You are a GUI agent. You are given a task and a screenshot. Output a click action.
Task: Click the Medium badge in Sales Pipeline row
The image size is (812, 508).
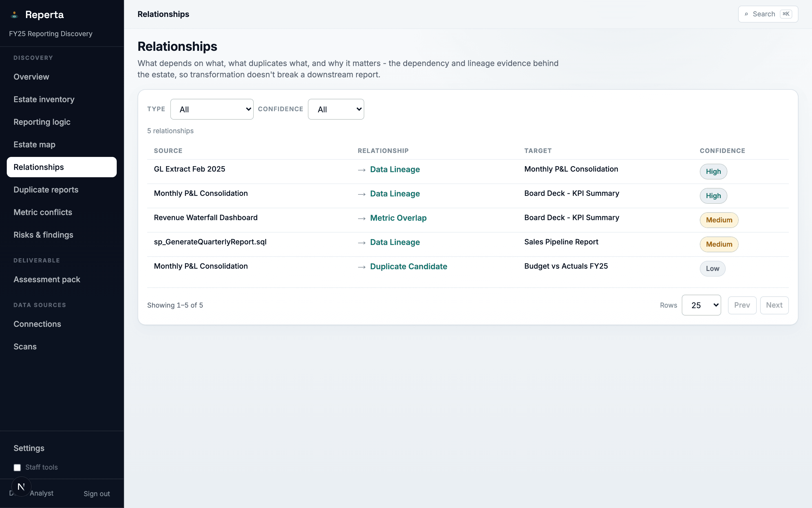coord(719,244)
